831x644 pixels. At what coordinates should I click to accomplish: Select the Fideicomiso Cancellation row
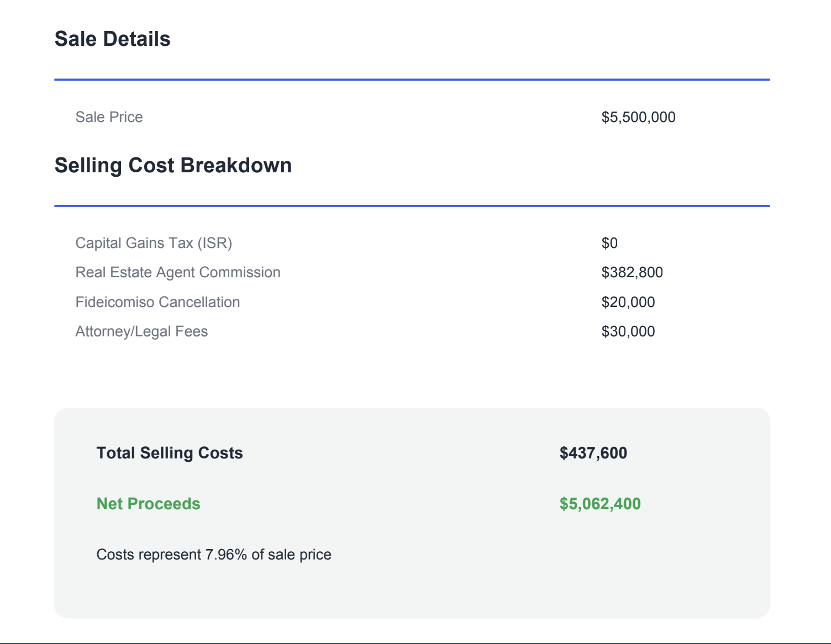157,302
